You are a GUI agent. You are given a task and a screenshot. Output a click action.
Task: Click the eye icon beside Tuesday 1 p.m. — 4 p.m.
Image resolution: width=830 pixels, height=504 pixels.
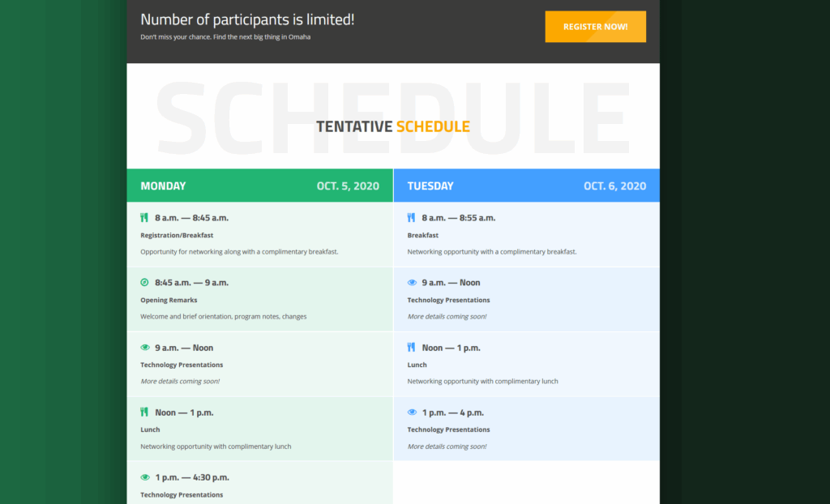click(412, 412)
